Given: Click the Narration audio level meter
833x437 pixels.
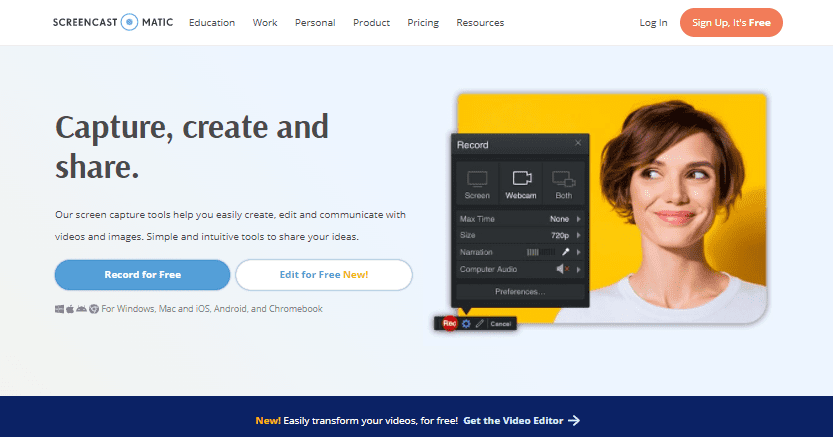Looking at the screenshot, I should 540,252.
